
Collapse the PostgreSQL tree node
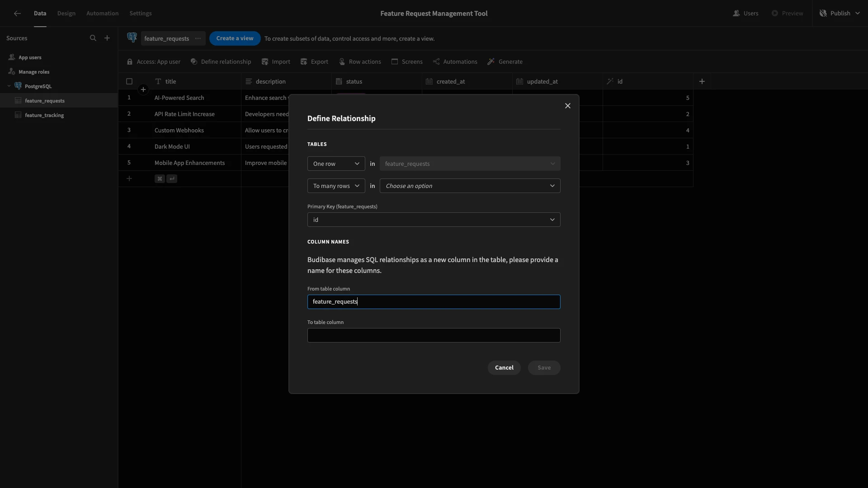coord(9,86)
